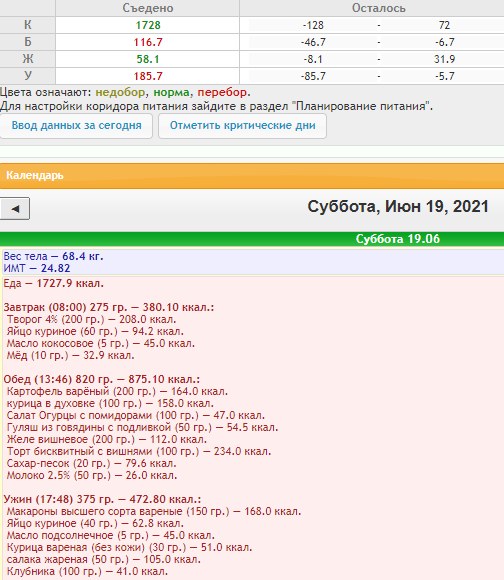Click 'Отметить критические дни' button
Screen dimensions: 504x580
tap(243, 126)
